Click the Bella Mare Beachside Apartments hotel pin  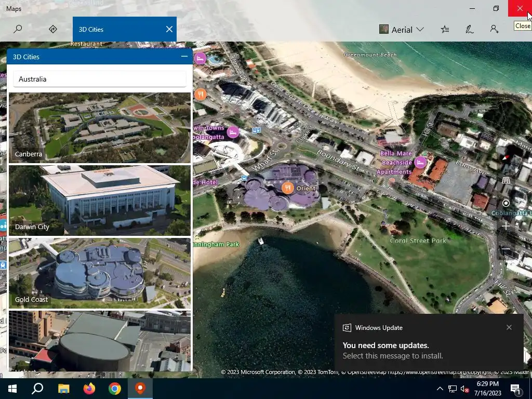pyautogui.click(x=420, y=162)
